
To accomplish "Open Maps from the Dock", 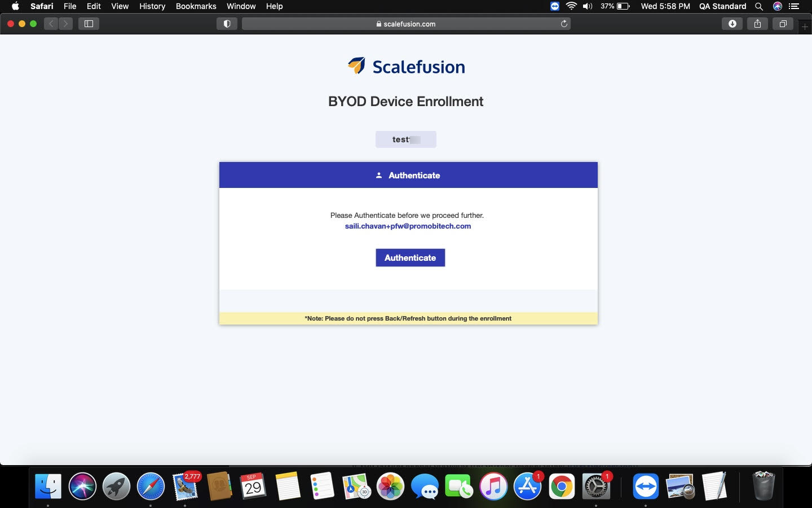I will click(x=356, y=487).
